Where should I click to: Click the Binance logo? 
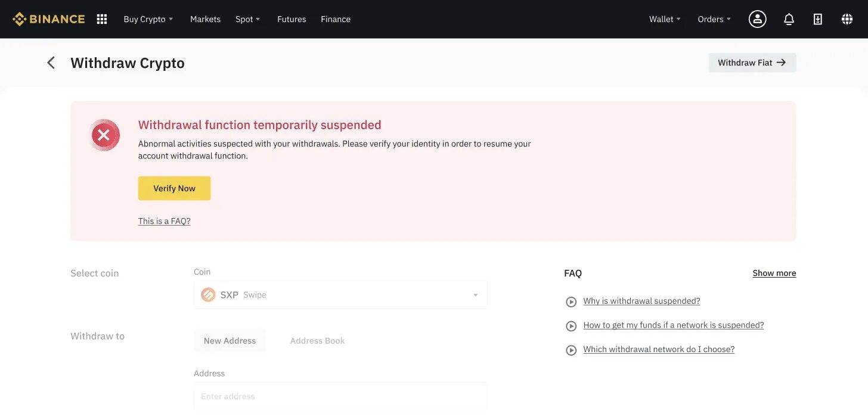(49, 19)
